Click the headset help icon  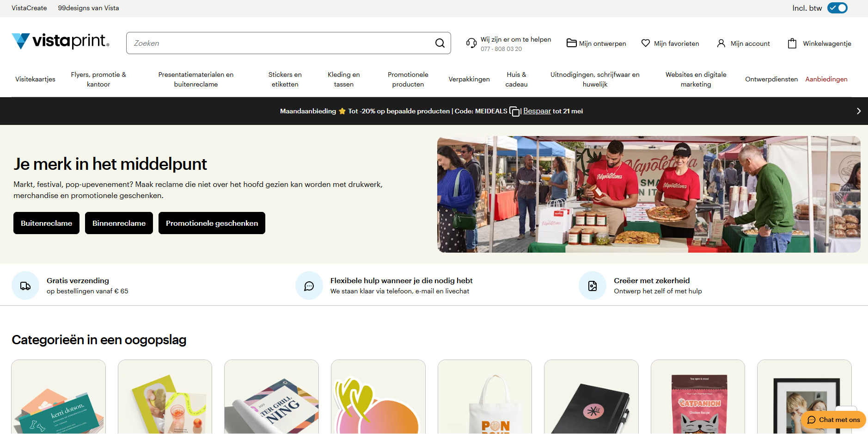(x=471, y=43)
